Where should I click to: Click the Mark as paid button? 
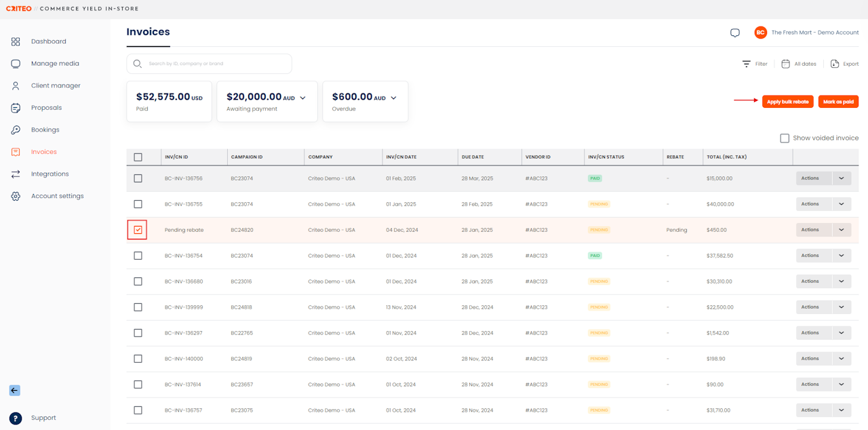coord(838,102)
